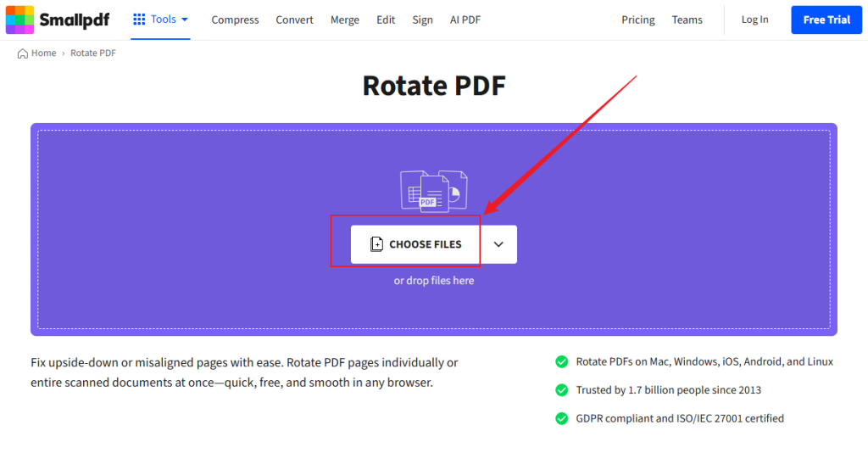This screenshot has height=464, width=868.
Task: Click the documents illustration in drop zone
Action: pos(434,191)
